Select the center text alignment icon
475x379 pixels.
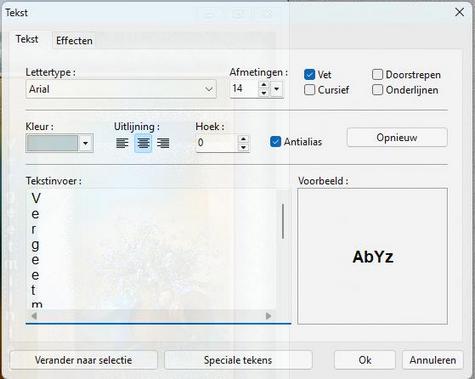pos(143,143)
